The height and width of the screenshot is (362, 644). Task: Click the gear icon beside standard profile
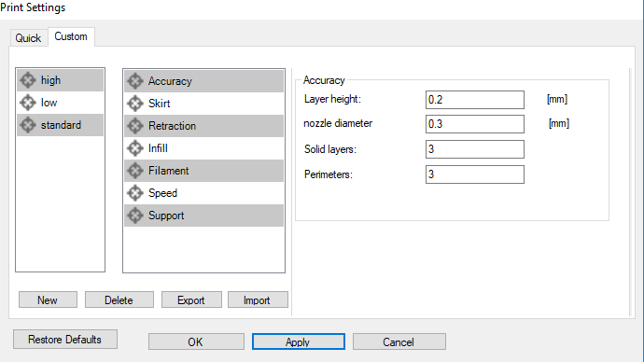tap(28, 125)
